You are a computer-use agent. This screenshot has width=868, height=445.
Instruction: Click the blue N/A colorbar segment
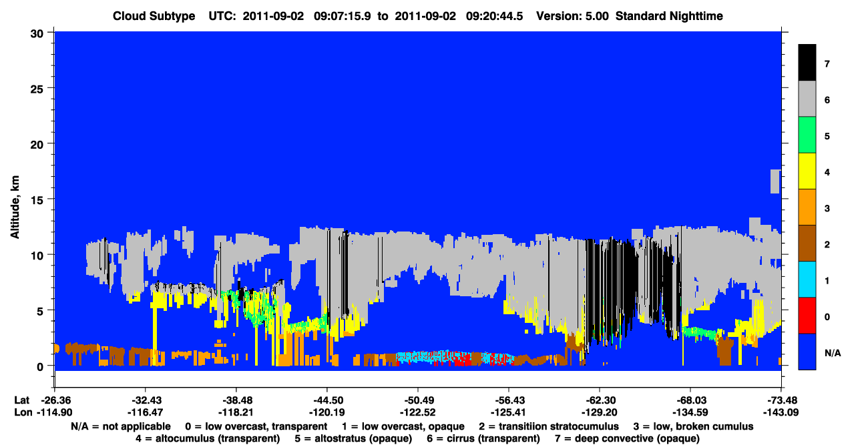(807, 352)
